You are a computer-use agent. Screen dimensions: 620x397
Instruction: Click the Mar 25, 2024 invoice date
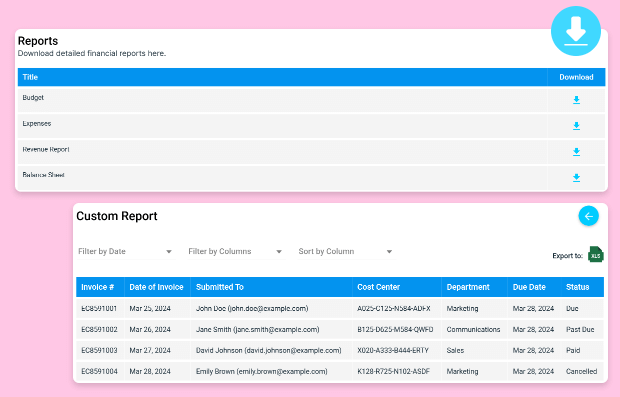pos(150,308)
